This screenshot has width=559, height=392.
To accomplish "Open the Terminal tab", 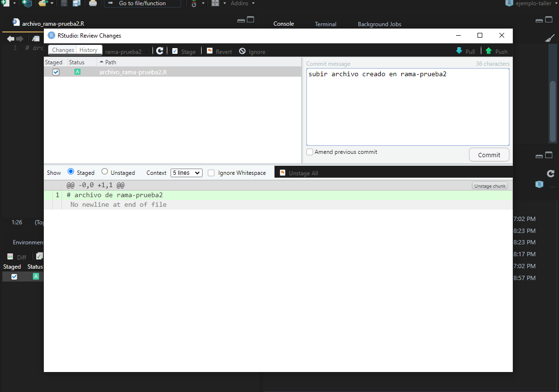I will tap(325, 24).
